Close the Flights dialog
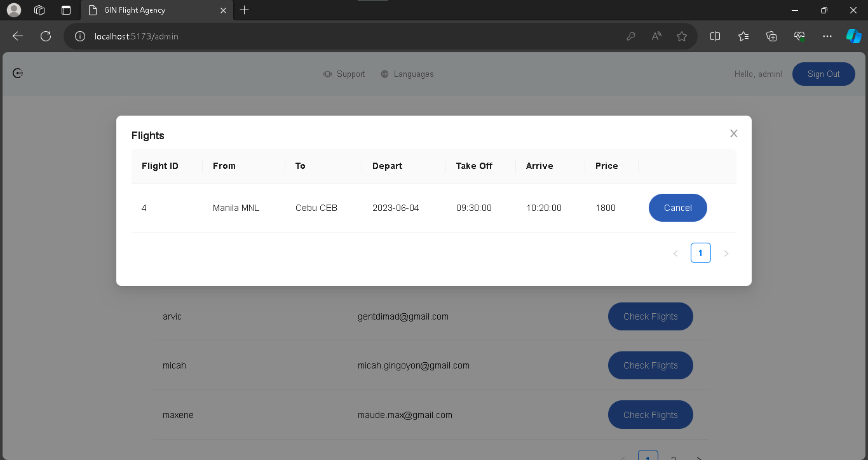 [x=734, y=133]
